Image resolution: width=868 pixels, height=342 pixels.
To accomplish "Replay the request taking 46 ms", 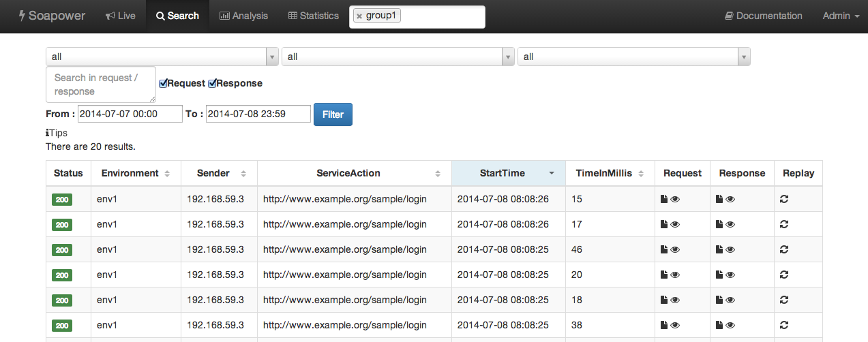I will (784, 249).
